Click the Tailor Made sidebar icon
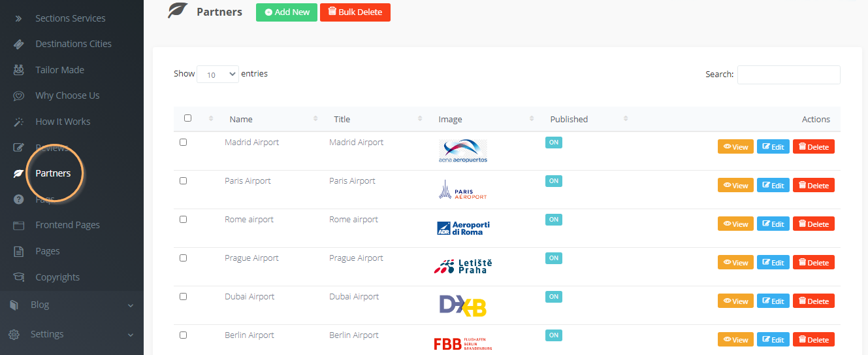This screenshot has height=355, width=868. point(19,70)
